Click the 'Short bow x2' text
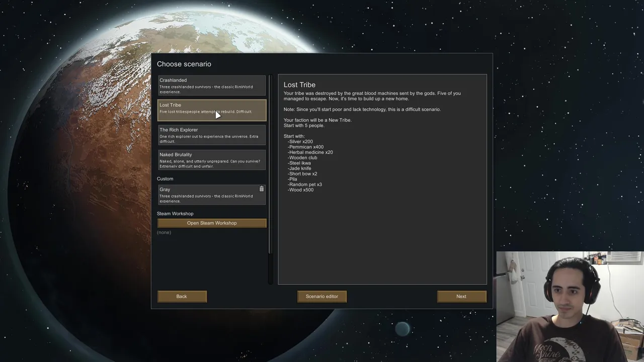Screen dimensions: 644x362 point(302,174)
